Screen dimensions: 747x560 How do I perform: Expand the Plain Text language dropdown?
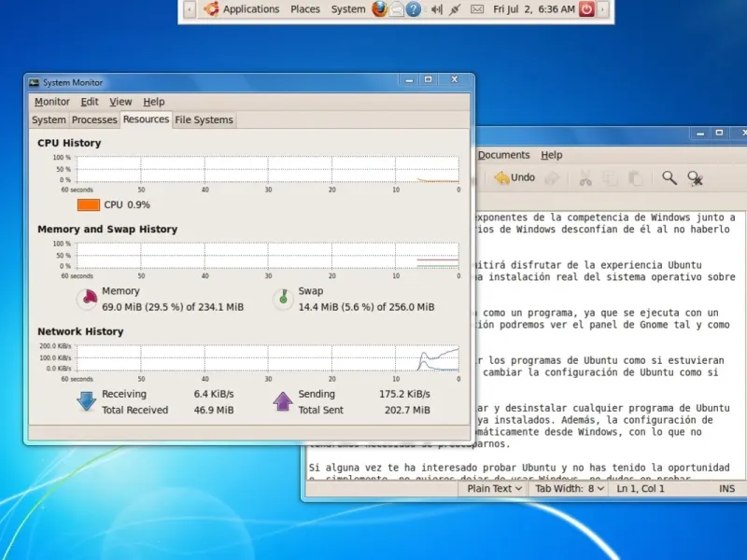[x=495, y=488]
